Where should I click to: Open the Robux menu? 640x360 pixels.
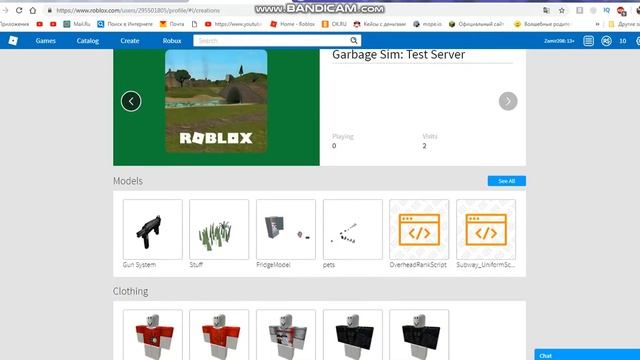pyautogui.click(x=172, y=41)
